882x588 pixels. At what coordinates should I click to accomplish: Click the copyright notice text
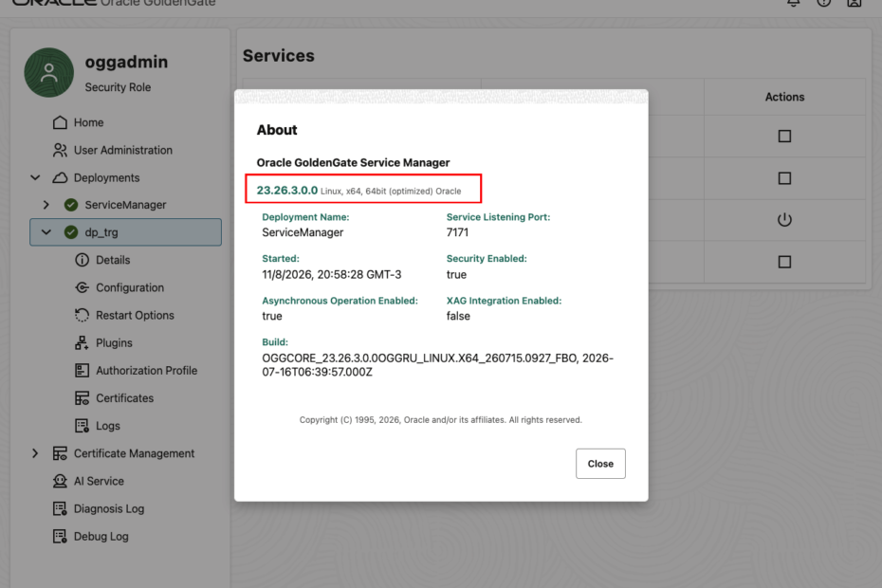click(440, 420)
